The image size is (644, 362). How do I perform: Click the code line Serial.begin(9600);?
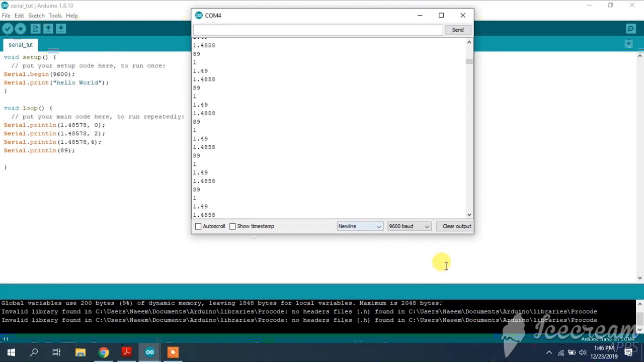pyautogui.click(x=39, y=74)
